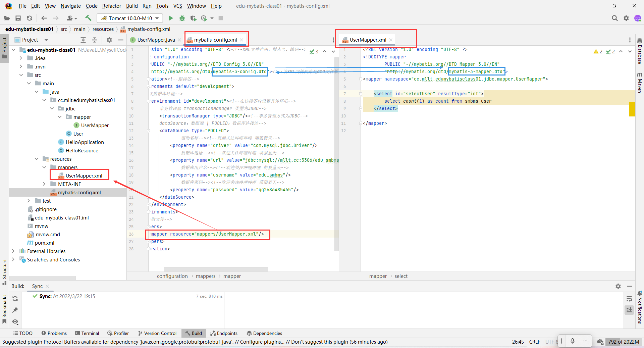This screenshot has height=348, width=644.
Task: Minimize the Build tool window
Action: pyautogui.click(x=630, y=286)
